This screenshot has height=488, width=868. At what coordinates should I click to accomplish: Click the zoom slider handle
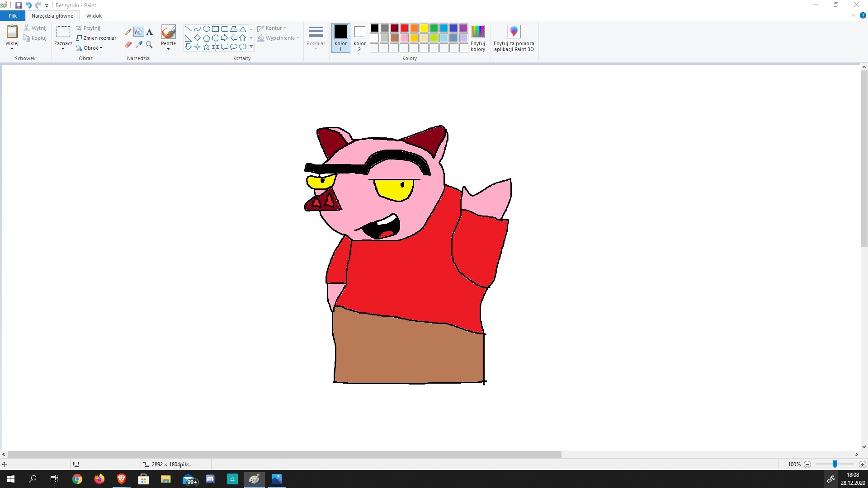coord(835,464)
